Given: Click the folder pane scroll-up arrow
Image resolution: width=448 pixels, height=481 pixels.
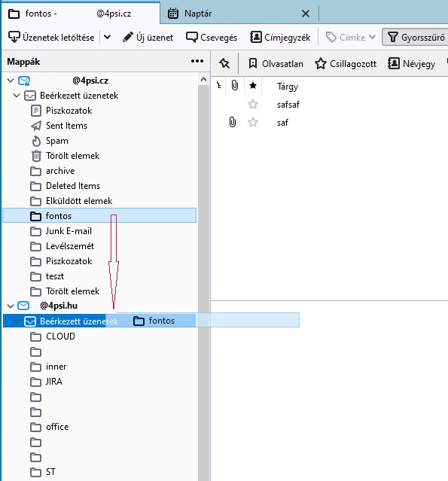Looking at the screenshot, I should [203, 80].
